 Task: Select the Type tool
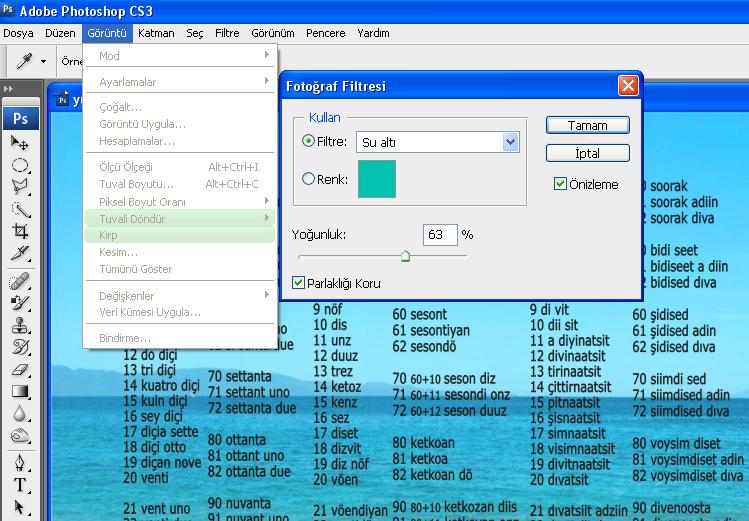click(x=20, y=485)
